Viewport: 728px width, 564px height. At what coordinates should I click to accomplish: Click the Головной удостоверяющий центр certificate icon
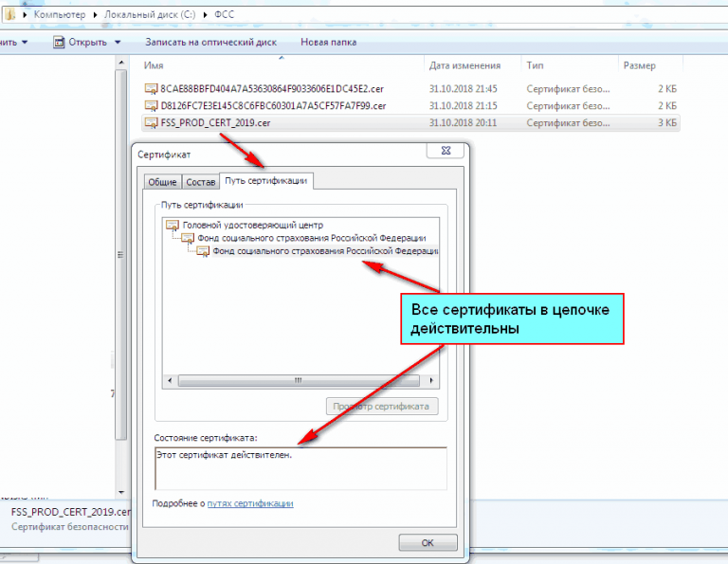click(172, 225)
